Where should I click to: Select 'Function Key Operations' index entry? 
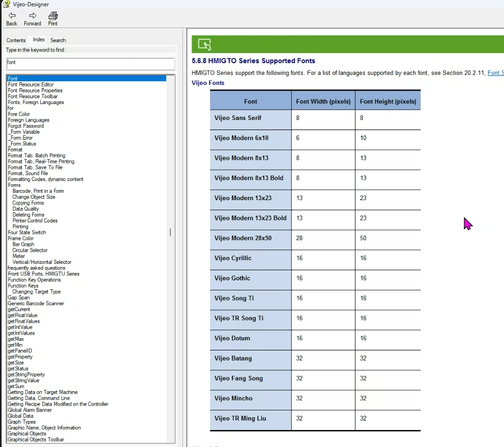pyautogui.click(x=34, y=280)
